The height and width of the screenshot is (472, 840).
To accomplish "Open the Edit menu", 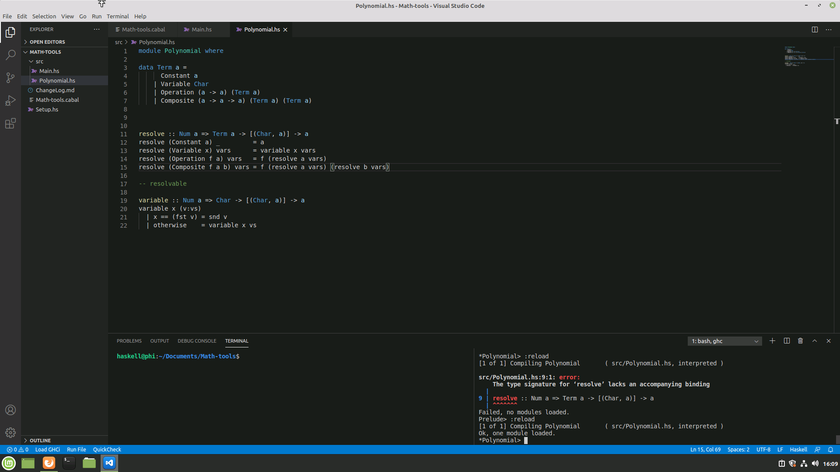I will 21,16.
